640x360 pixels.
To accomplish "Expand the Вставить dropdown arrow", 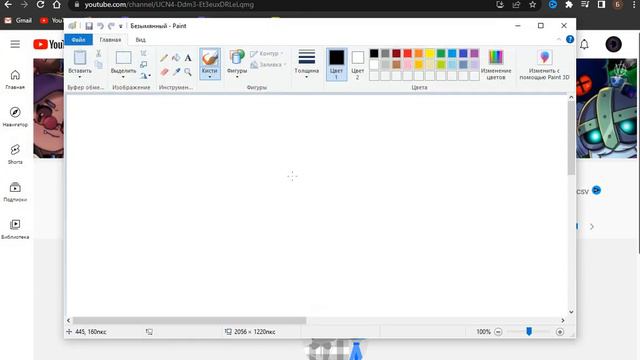I will click(80, 77).
